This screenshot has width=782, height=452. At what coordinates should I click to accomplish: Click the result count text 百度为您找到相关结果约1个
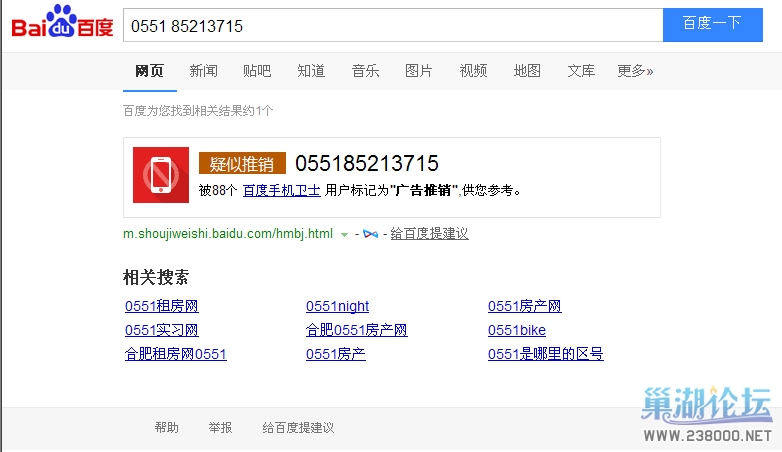198,110
